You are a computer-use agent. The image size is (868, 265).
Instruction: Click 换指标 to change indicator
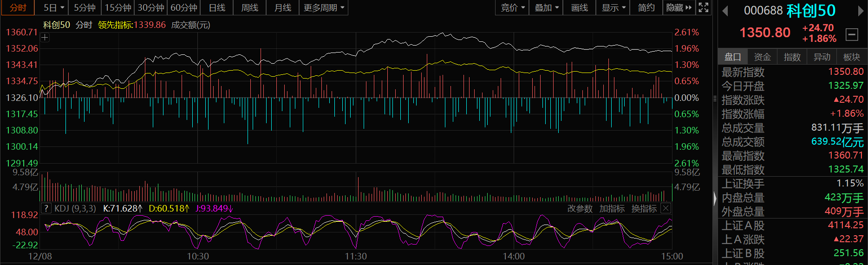644,209
